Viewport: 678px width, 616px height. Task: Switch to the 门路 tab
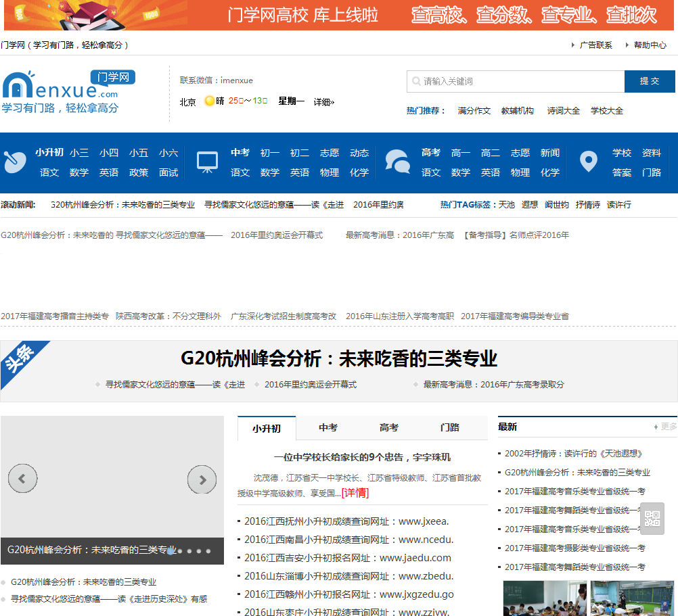pyautogui.click(x=450, y=427)
